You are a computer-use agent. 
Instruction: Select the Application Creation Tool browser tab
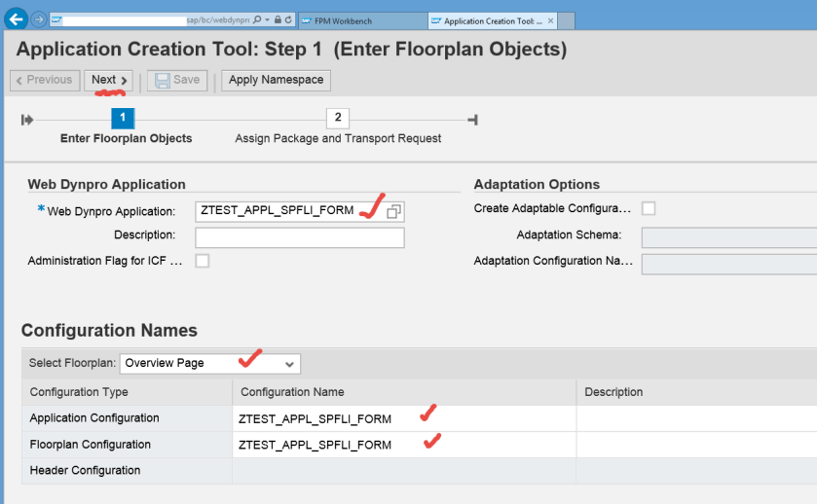pos(487,19)
